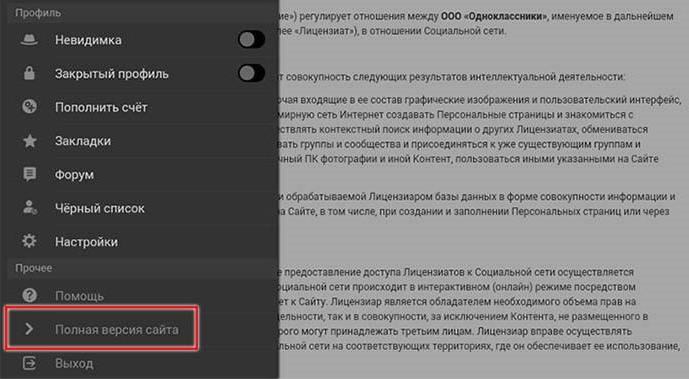Click the hat icon next to Невидимка

point(29,40)
